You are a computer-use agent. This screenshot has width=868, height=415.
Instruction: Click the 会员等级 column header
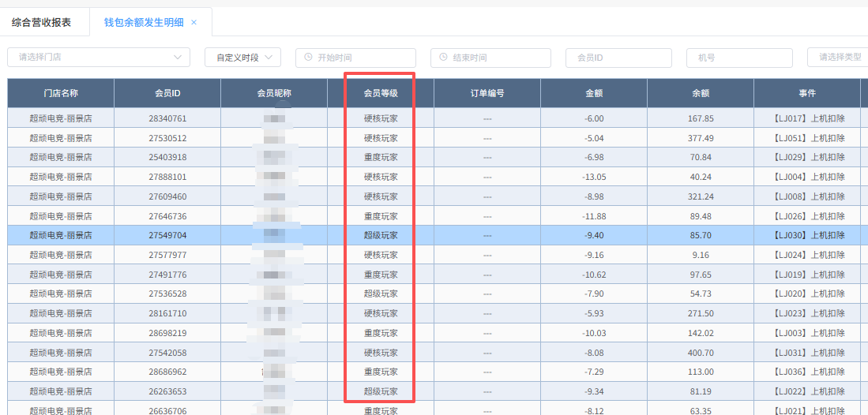click(381, 93)
